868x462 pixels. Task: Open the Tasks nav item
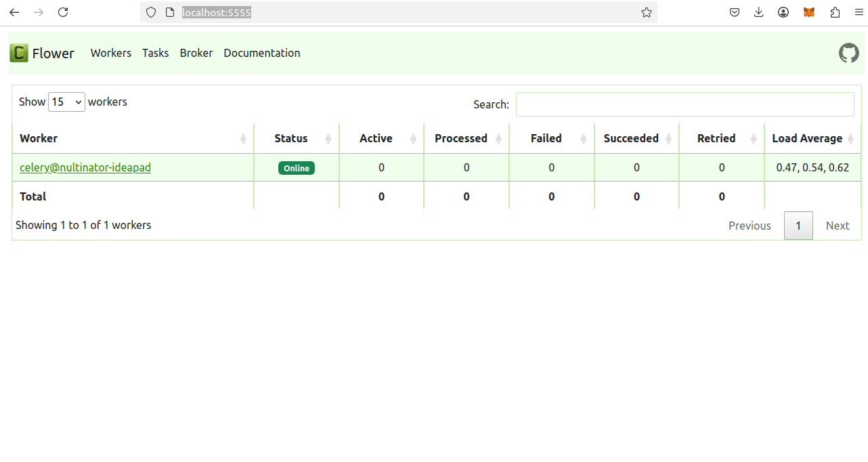155,53
